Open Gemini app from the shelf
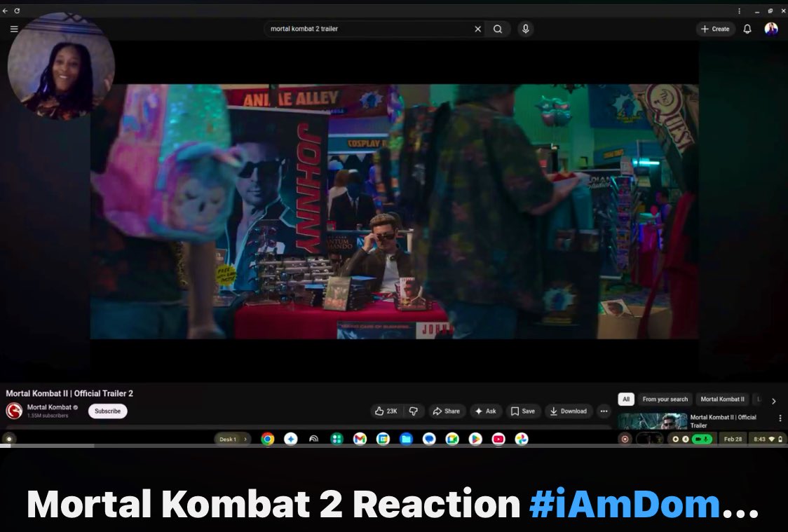Screen dimensions: 788x532 [x=291, y=439]
